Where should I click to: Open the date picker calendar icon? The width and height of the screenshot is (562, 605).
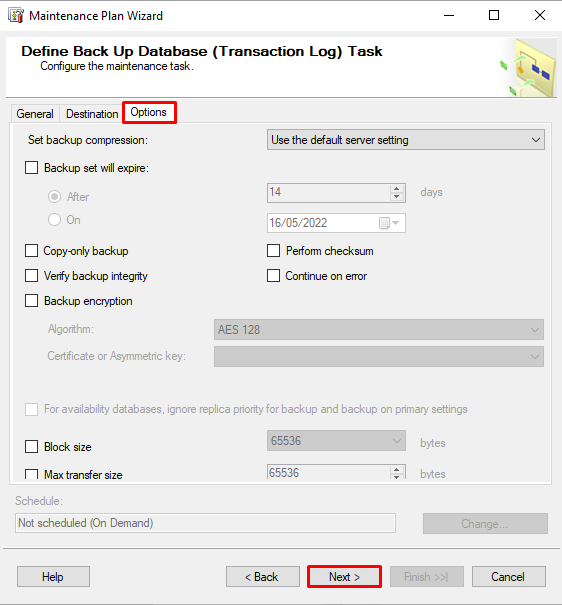[x=389, y=223]
